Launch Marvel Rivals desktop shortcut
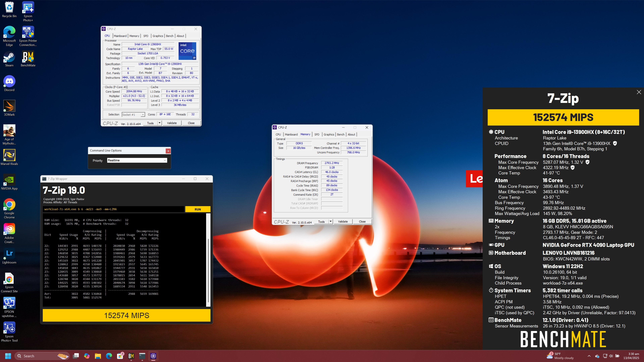Viewport: 644px width, 362px height. (x=9, y=157)
